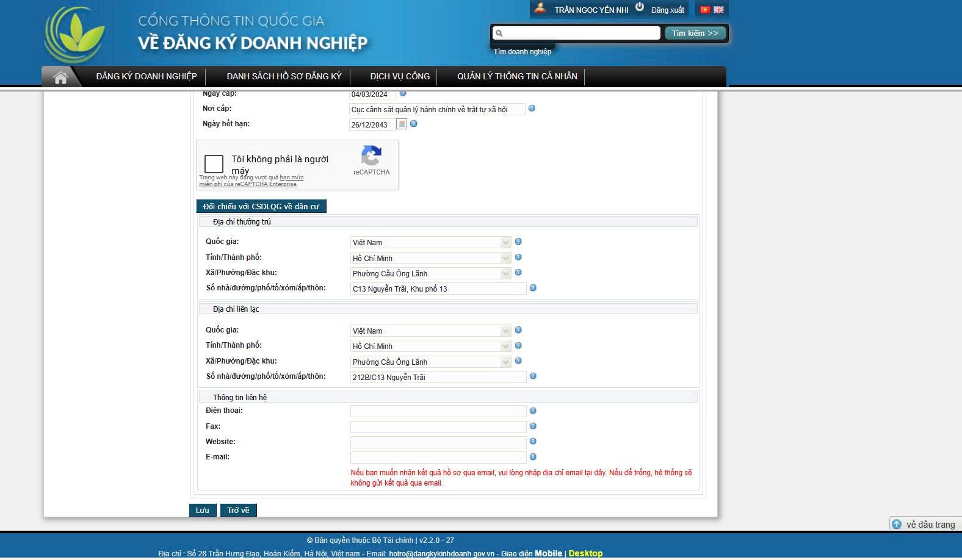Click the E-mail input field
This screenshot has width=962, height=560.
(438, 458)
